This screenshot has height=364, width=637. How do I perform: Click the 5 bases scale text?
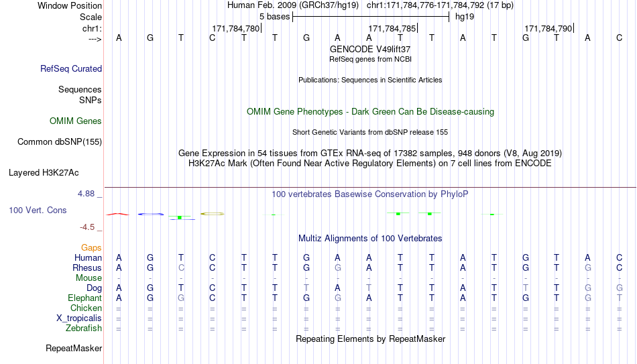click(x=275, y=17)
